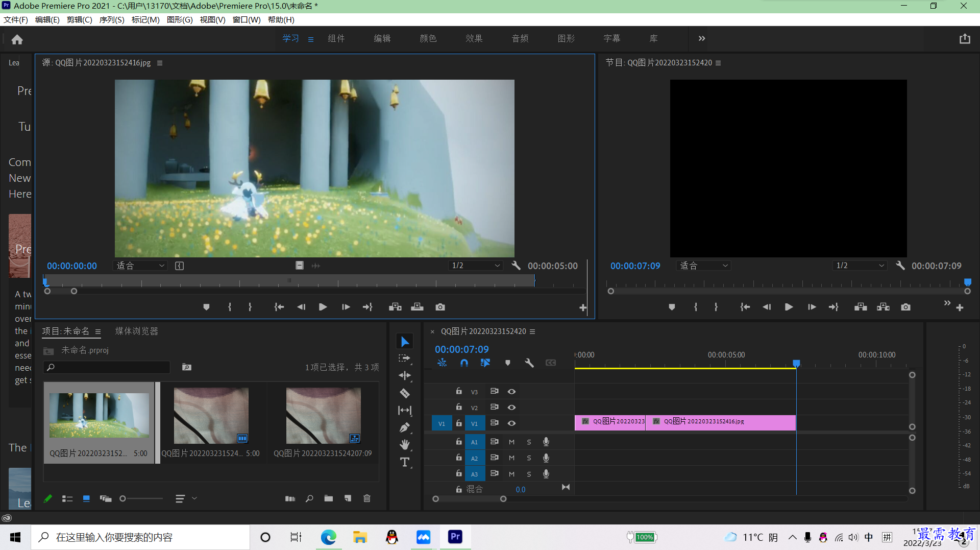The height and width of the screenshot is (550, 980).
Task: Select the Slip tool
Action: point(405,410)
